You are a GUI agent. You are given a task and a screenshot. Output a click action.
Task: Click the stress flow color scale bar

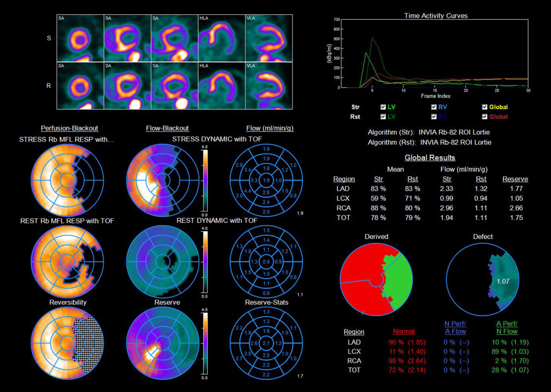coord(205,180)
